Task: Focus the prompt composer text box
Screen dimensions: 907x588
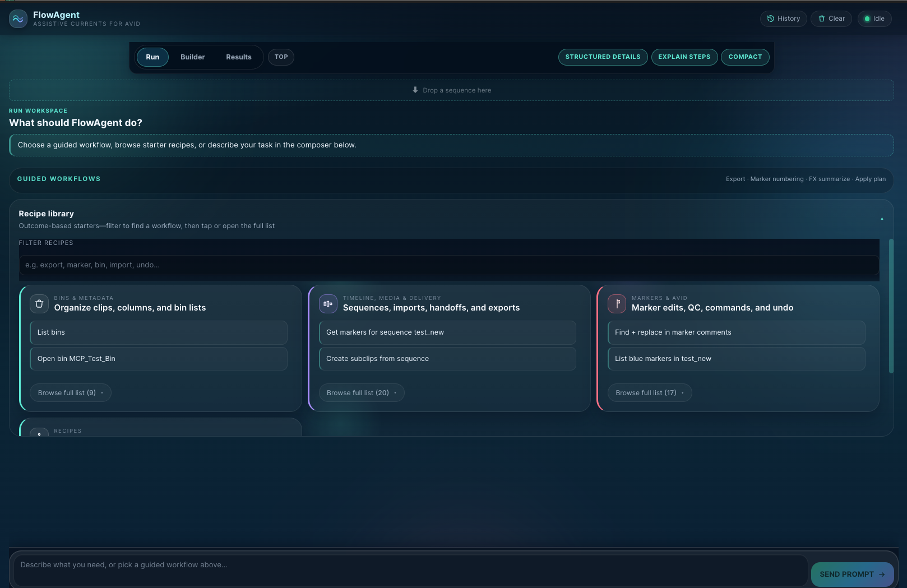Action: pyautogui.click(x=411, y=571)
